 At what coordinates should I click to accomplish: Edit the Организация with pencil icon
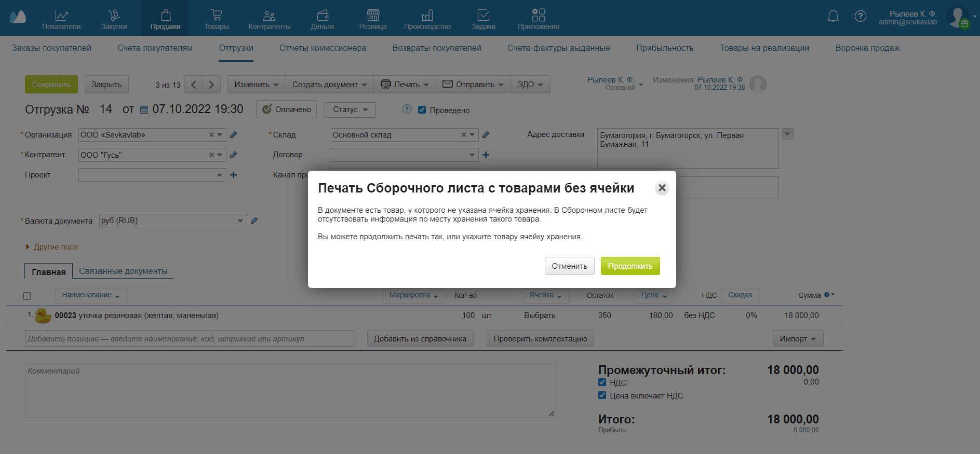pos(234,135)
